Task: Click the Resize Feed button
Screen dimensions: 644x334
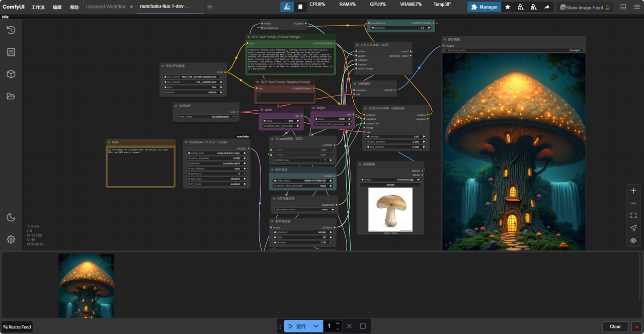Action: coord(17,327)
